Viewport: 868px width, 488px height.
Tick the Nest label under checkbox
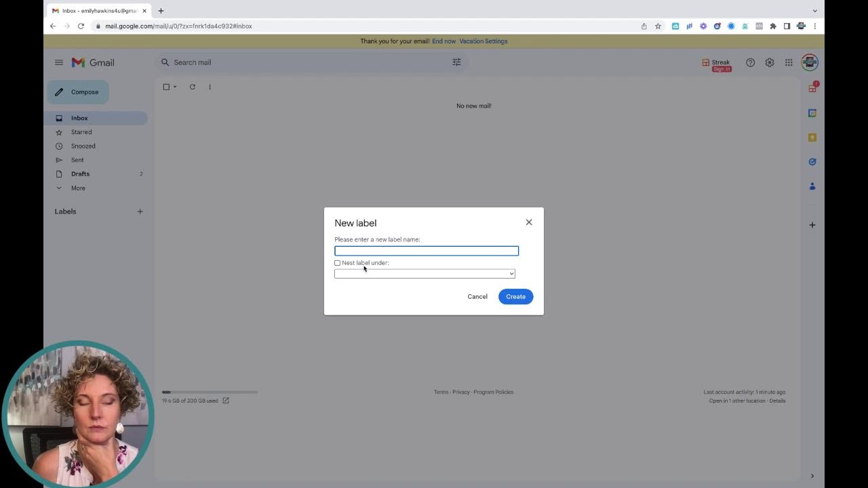tap(338, 263)
